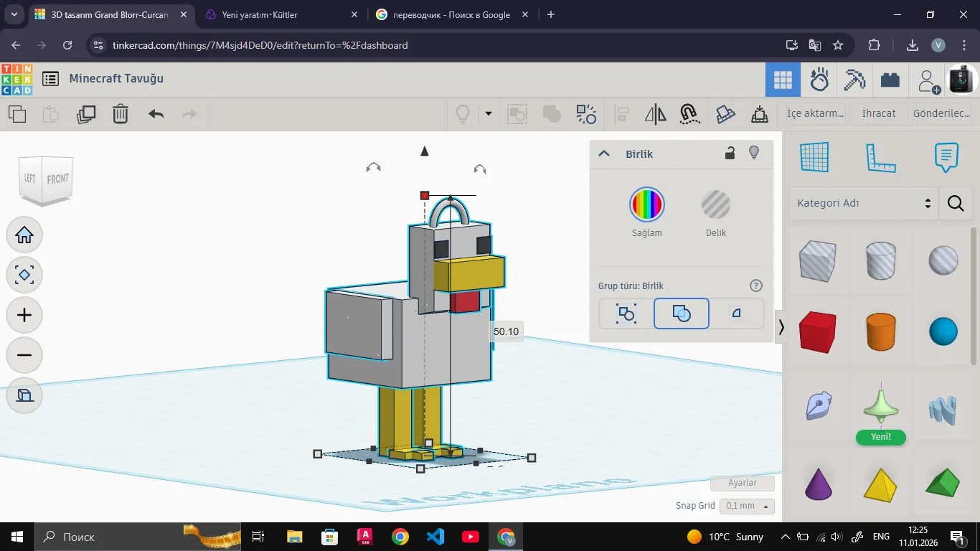Open File Explorer from taskbar
This screenshot has height=551, width=980.
pos(295,537)
